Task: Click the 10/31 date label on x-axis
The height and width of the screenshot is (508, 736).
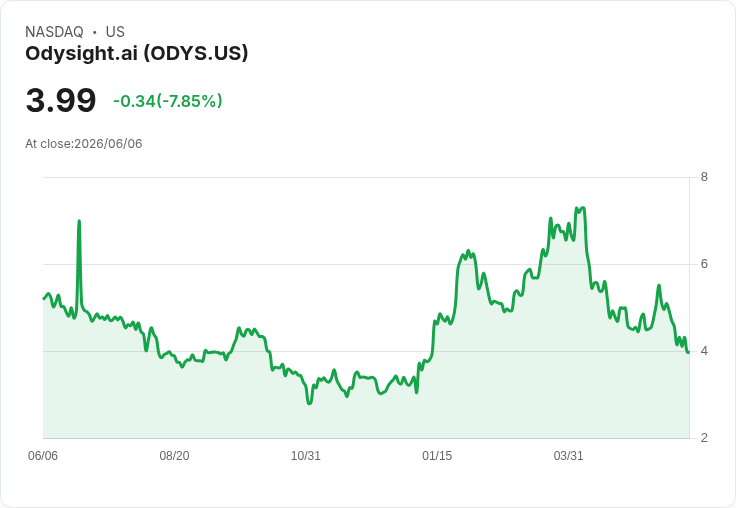Action: tap(306, 455)
